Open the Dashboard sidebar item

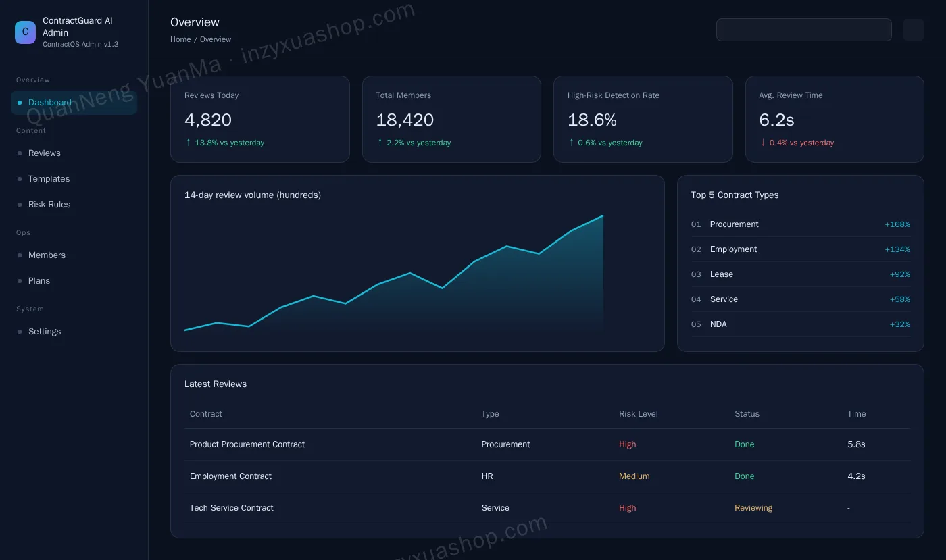point(74,103)
